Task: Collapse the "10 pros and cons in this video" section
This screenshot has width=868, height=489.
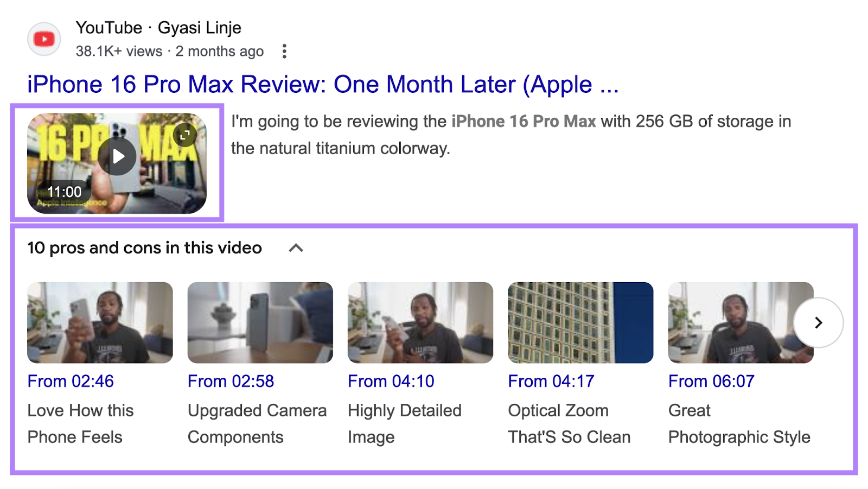Action: tap(297, 247)
